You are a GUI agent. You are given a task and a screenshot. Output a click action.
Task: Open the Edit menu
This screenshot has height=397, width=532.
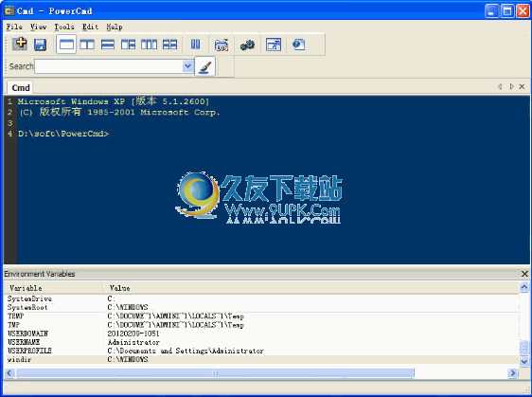point(90,27)
